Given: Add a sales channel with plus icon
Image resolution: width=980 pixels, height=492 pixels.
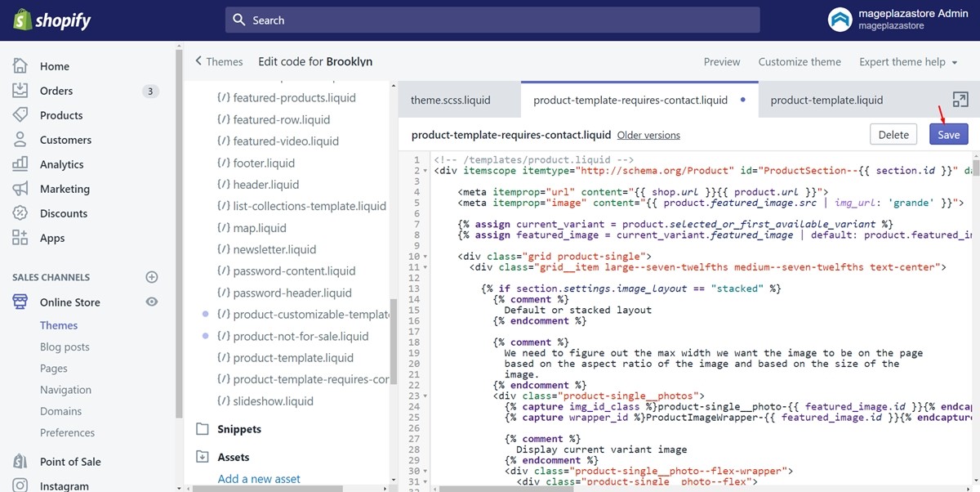Looking at the screenshot, I should (x=151, y=277).
